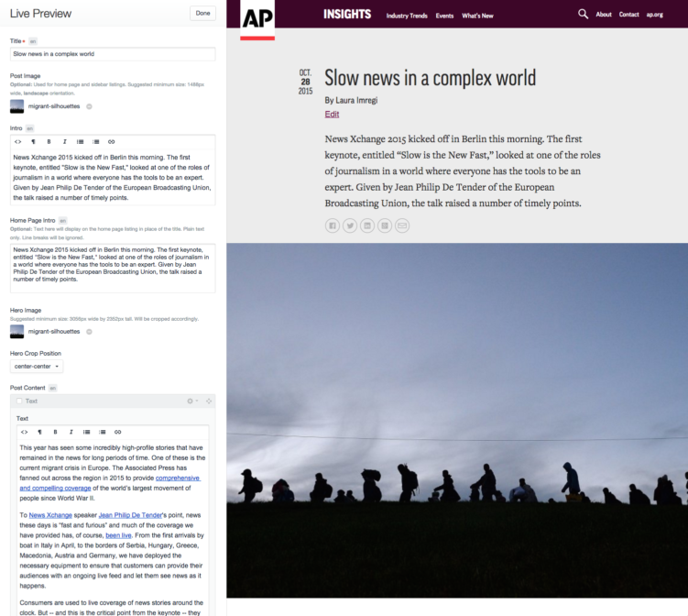Click the 'en' badge next to Title
The height and width of the screenshot is (616, 688).
click(33, 41)
